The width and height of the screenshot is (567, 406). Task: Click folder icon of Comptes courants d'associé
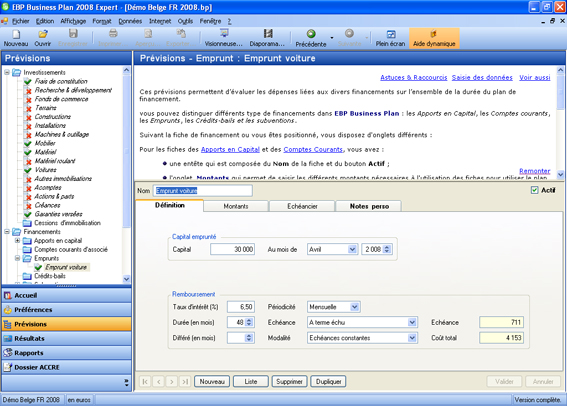point(27,250)
